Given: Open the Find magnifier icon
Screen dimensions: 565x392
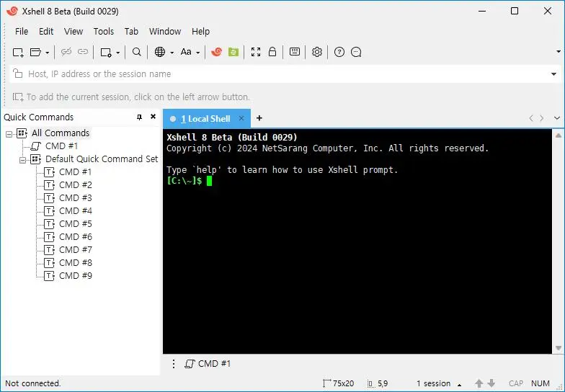Looking at the screenshot, I should point(137,52).
